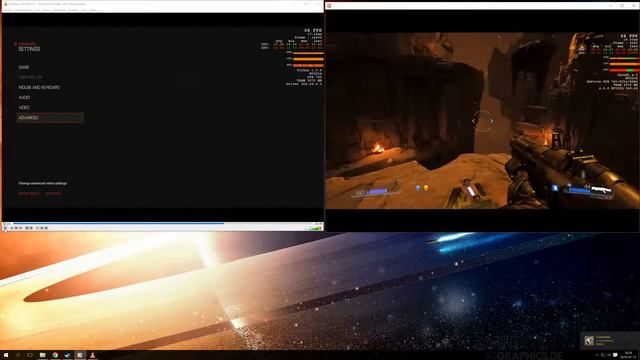This screenshot has width=640, height=360.
Task: Open MOUSE AND KEYBOARD settings
Action: click(x=39, y=87)
